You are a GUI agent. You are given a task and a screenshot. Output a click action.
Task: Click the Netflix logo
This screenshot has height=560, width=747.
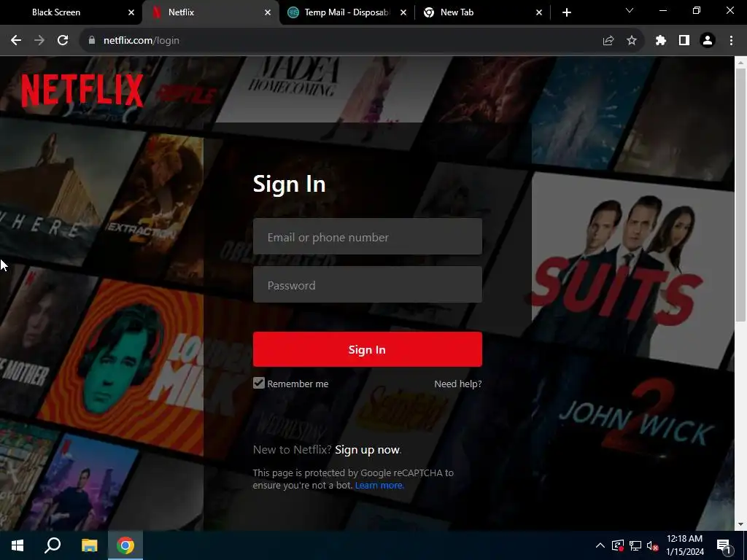(x=82, y=90)
